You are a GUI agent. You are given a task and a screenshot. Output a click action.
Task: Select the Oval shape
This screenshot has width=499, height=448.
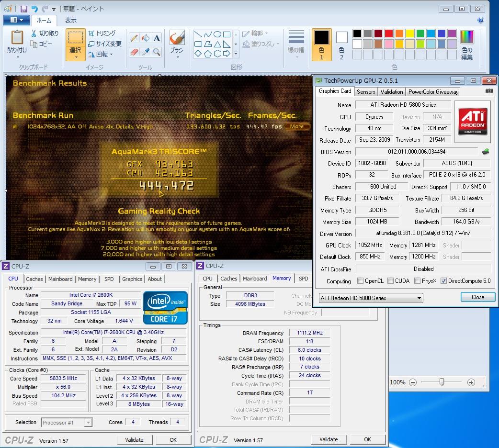(x=217, y=34)
